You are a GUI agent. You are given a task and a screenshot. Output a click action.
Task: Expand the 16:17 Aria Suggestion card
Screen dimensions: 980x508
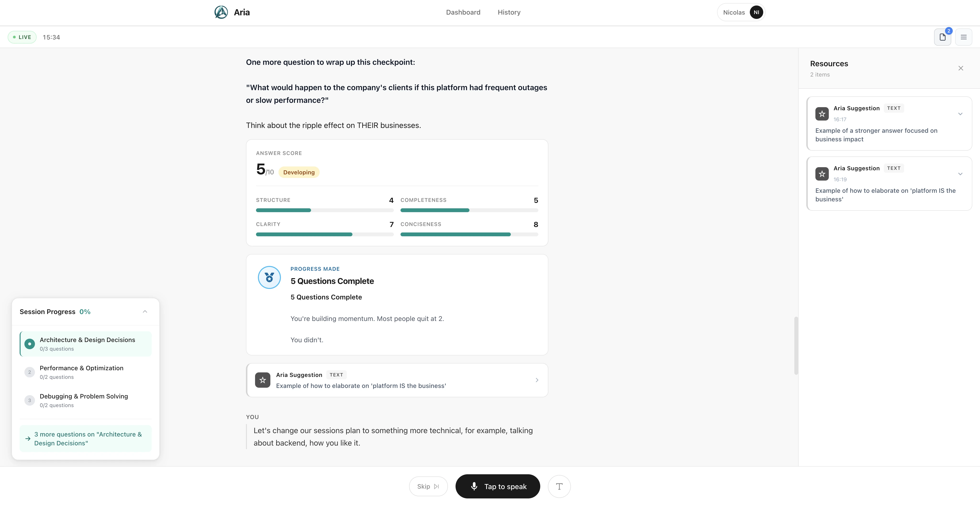960,114
